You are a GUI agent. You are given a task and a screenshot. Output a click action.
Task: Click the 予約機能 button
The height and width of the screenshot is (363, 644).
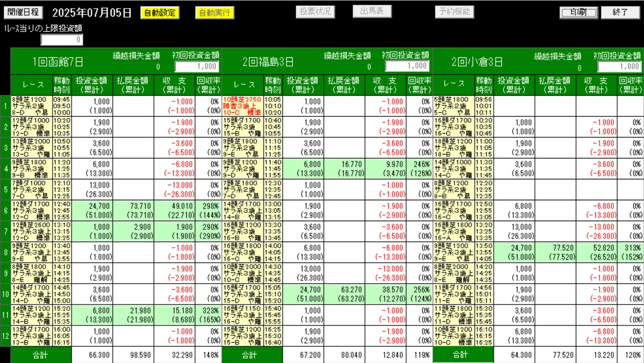pos(454,12)
